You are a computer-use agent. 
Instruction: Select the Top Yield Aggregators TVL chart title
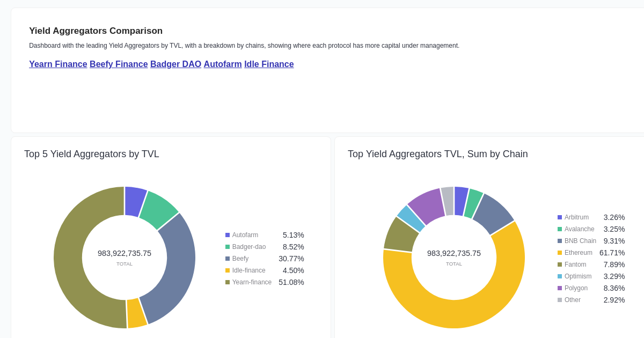pos(437,154)
